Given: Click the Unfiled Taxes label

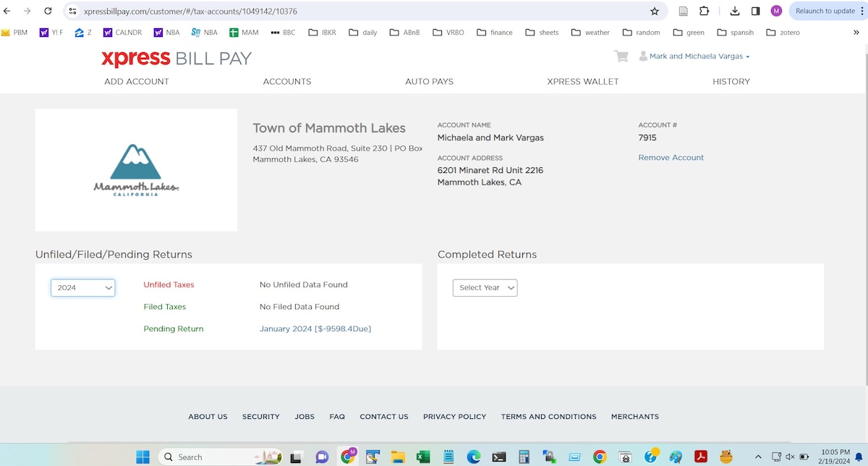Looking at the screenshot, I should click(169, 285).
